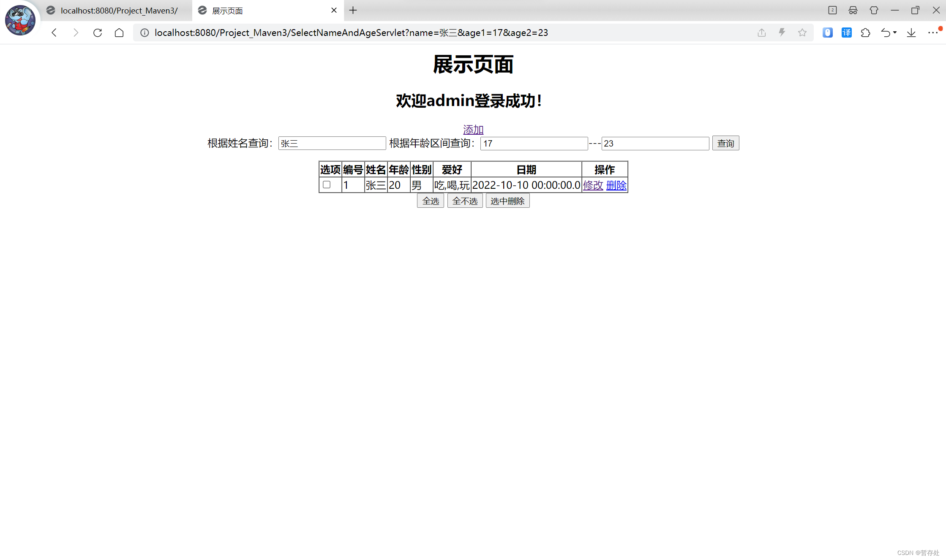
Task: Click the 爱好 column header
Action: click(x=452, y=170)
